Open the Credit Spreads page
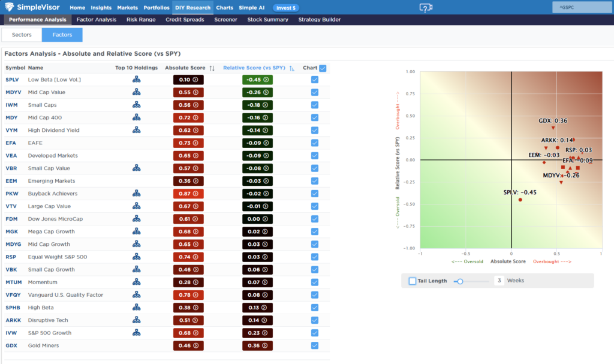This screenshot has height=364, width=614. coord(185,20)
